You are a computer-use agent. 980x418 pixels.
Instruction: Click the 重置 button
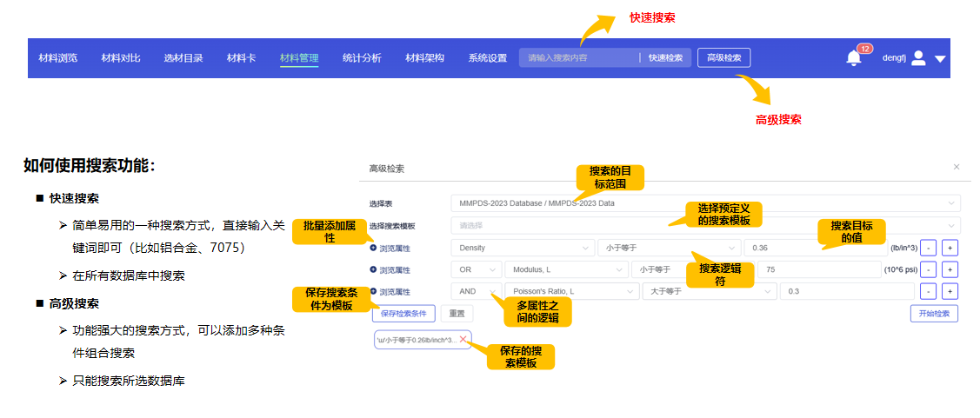[457, 313]
